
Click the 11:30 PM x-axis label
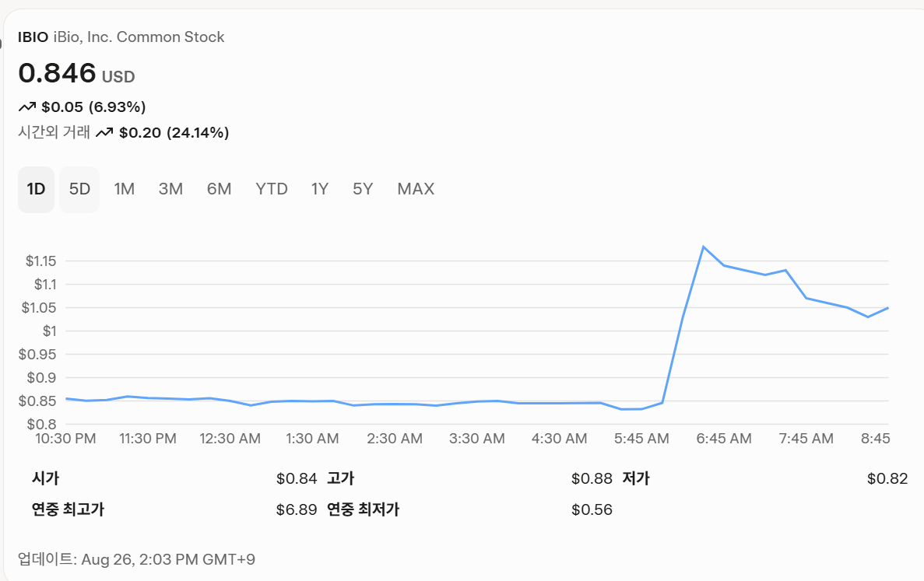click(148, 439)
